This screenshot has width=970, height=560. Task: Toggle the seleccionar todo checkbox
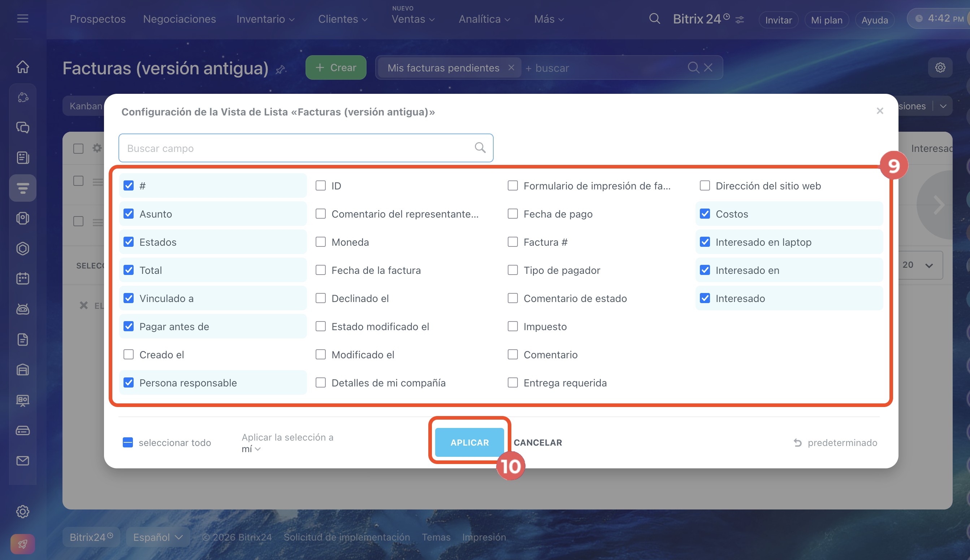pos(128,442)
